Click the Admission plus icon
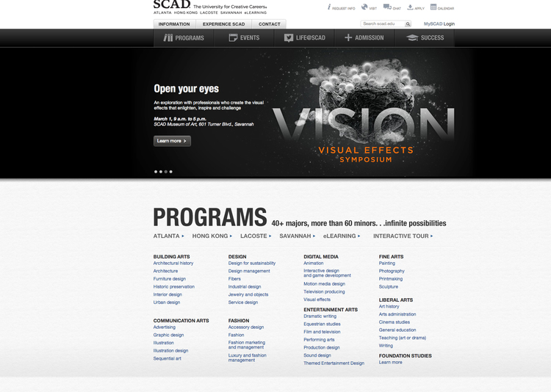 coord(348,37)
